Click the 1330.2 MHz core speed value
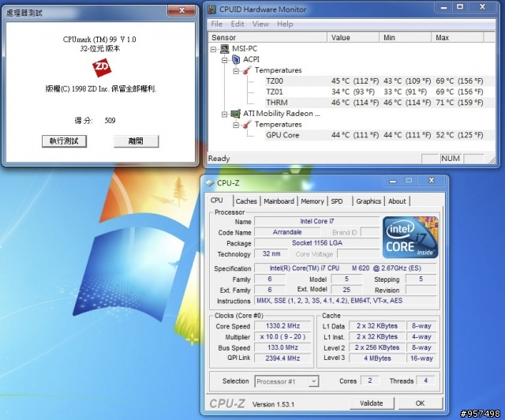505x420 pixels. pyautogui.click(x=282, y=326)
